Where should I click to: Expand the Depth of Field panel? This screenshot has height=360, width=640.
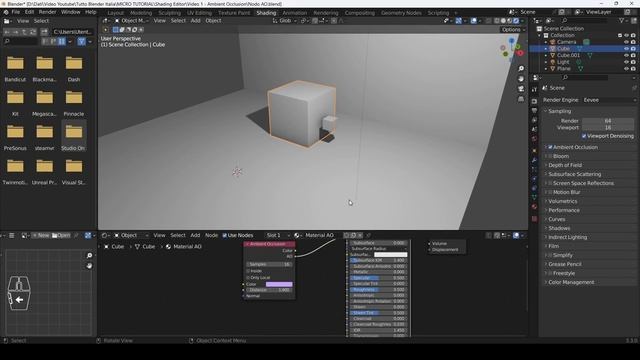(565, 165)
